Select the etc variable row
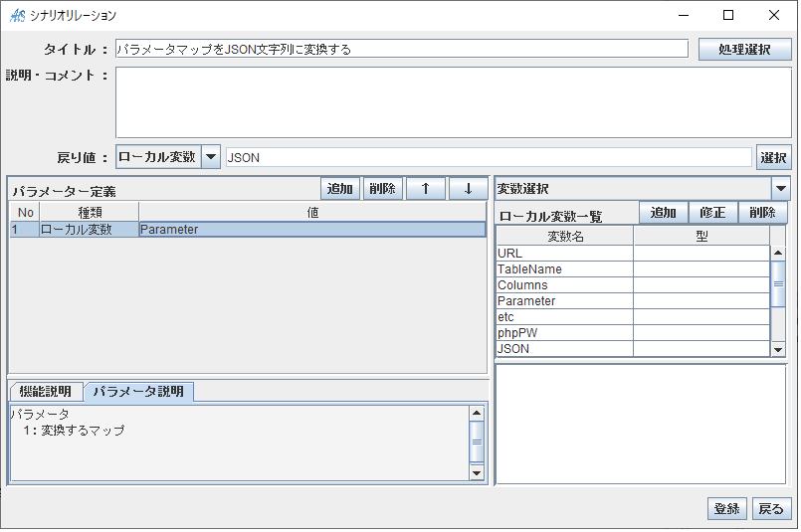 [x=633, y=316]
